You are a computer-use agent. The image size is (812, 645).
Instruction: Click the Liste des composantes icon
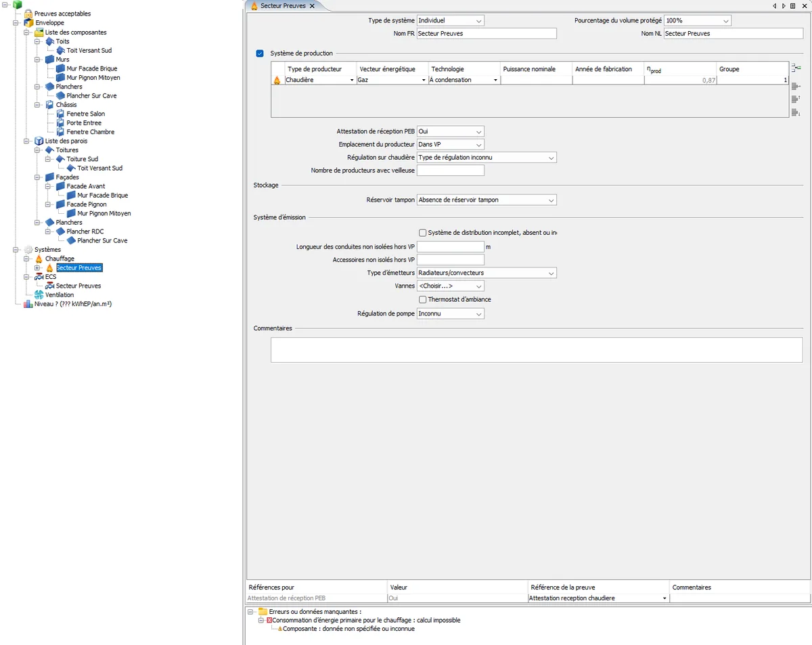[39, 32]
